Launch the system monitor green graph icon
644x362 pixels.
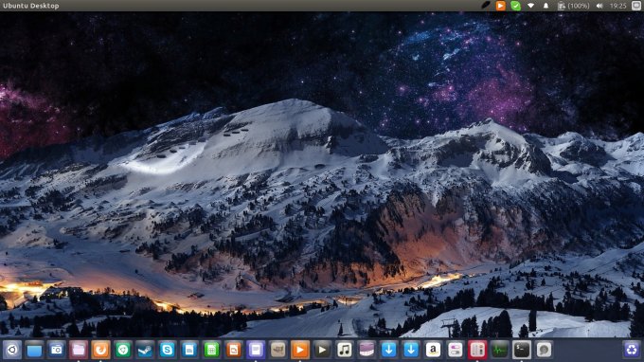pos(500,350)
